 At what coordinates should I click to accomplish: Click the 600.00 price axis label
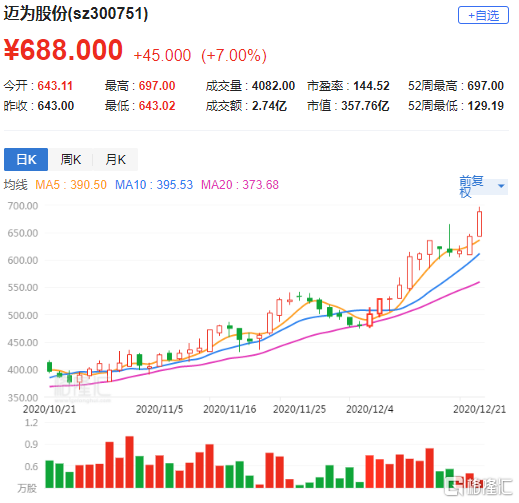pos(23,260)
